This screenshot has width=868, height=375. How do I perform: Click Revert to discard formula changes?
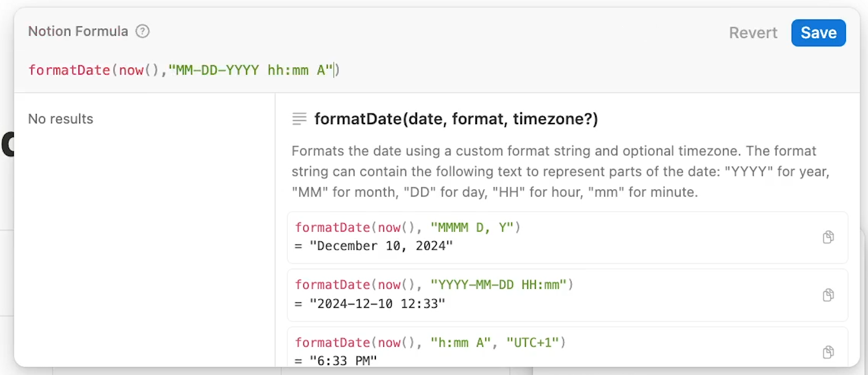(x=753, y=33)
